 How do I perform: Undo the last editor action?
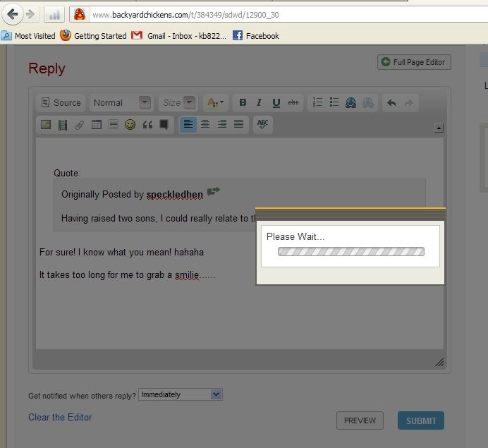coord(391,103)
